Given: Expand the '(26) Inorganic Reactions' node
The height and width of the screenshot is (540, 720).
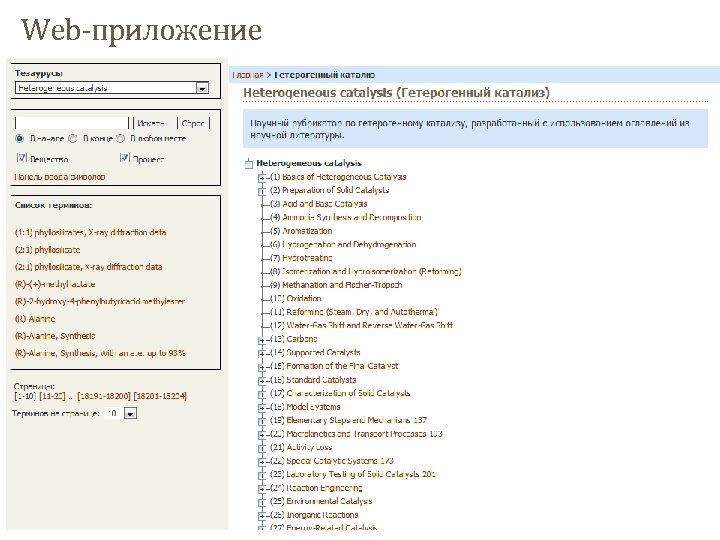Looking at the screenshot, I should click(262, 516).
